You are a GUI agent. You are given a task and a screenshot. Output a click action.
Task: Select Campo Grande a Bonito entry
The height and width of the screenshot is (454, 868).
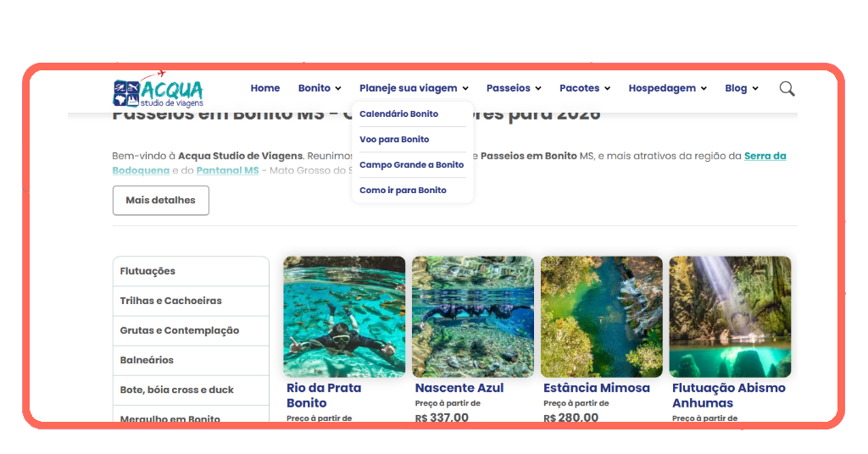(x=411, y=165)
